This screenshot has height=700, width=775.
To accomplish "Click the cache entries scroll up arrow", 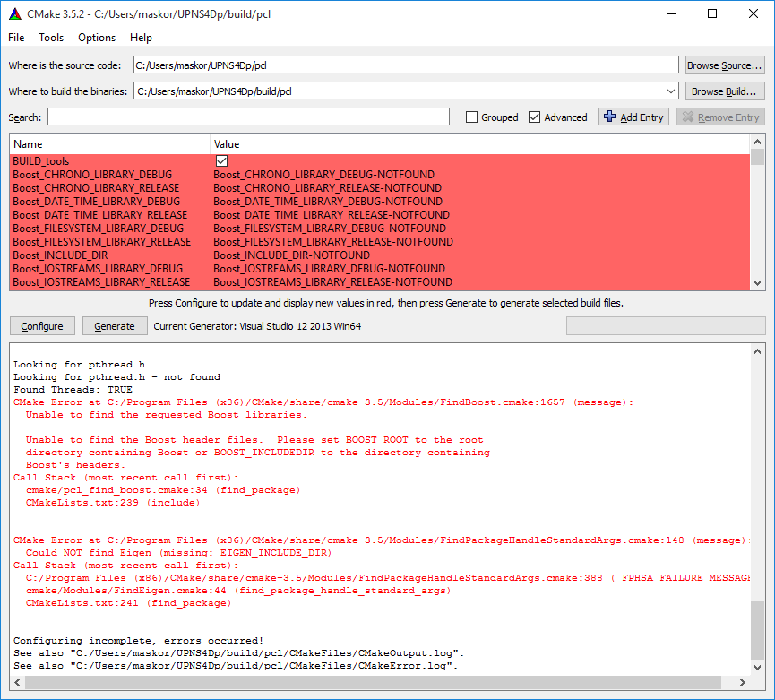I will pyautogui.click(x=758, y=142).
